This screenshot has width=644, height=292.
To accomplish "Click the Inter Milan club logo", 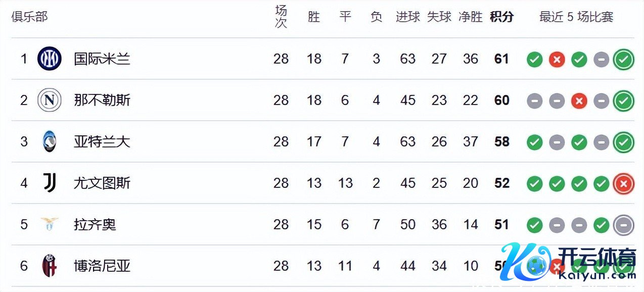I will click(50, 59).
